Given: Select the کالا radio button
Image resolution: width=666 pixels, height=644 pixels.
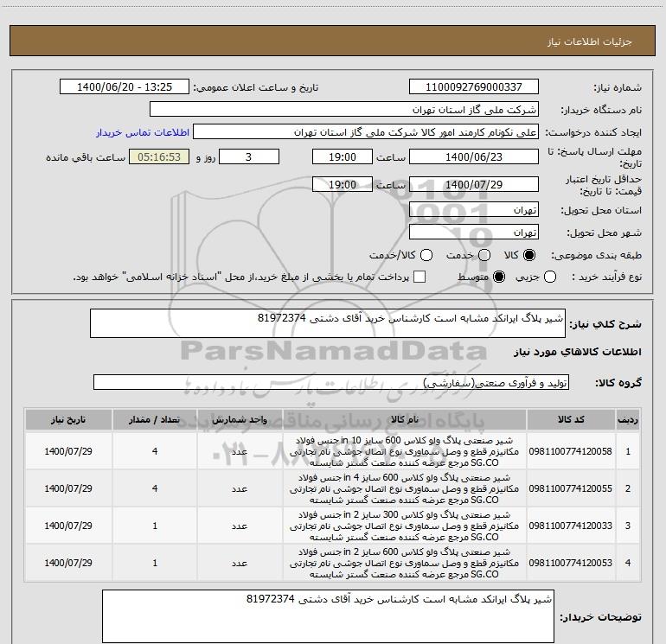Looking at the screenshot, I should coord(529,255).
